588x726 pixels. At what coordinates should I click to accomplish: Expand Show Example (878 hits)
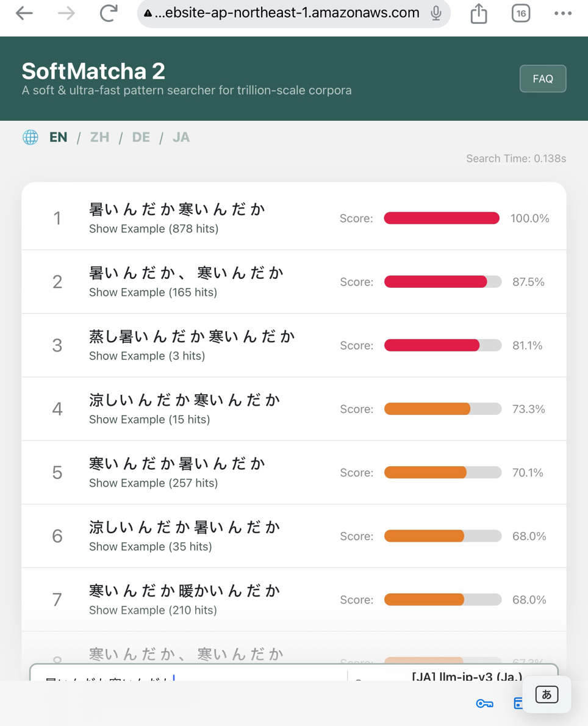(x=154, y=229)
